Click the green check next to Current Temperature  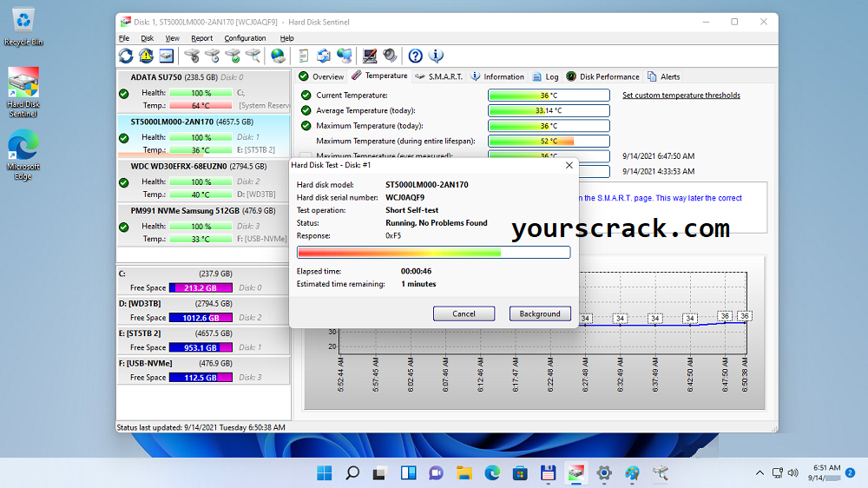coord(306,96)
